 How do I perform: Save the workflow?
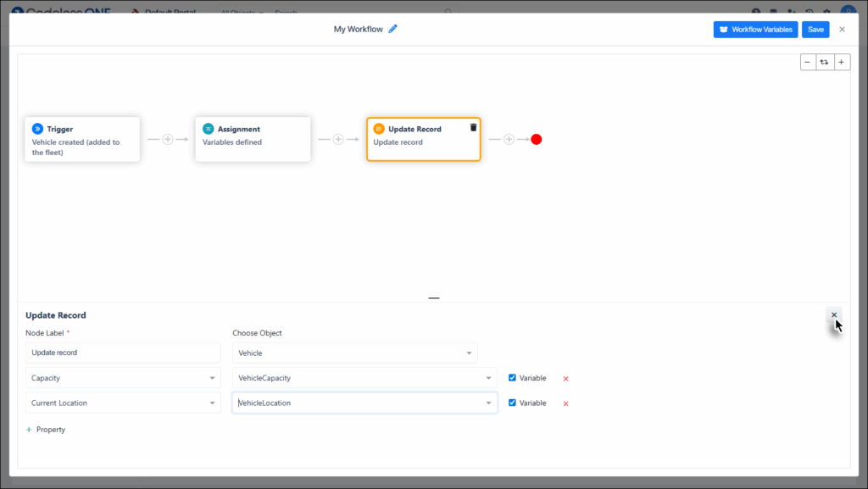point(815,30)
